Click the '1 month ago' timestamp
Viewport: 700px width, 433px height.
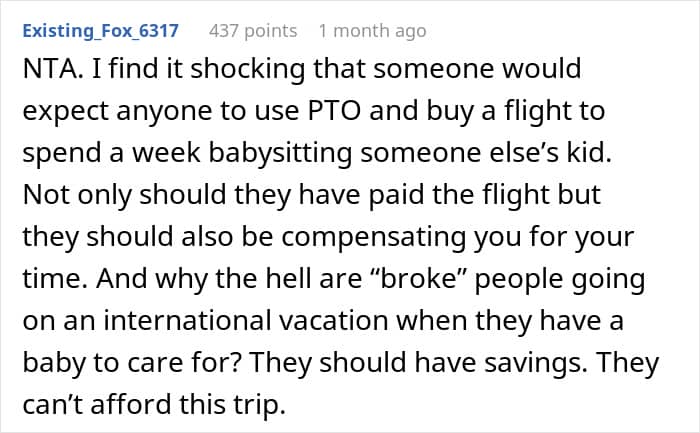coord(372,31)
